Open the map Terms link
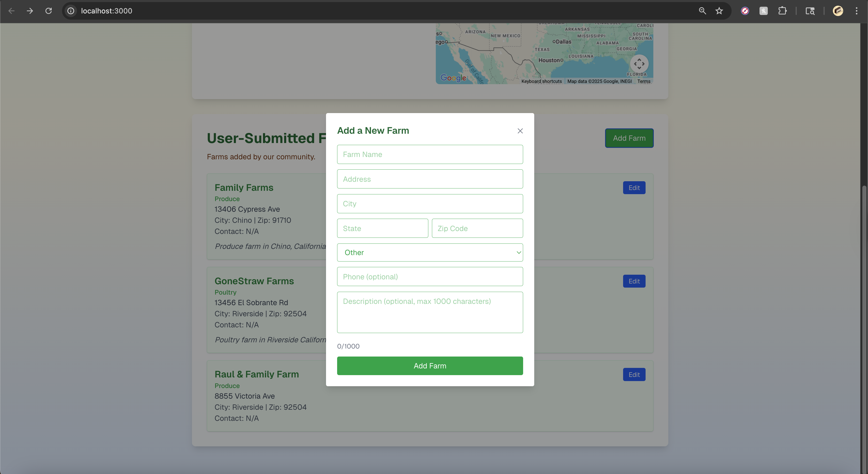Image resolution: width=868 pixels, height=474 pixels. click(x=644, y=81)
